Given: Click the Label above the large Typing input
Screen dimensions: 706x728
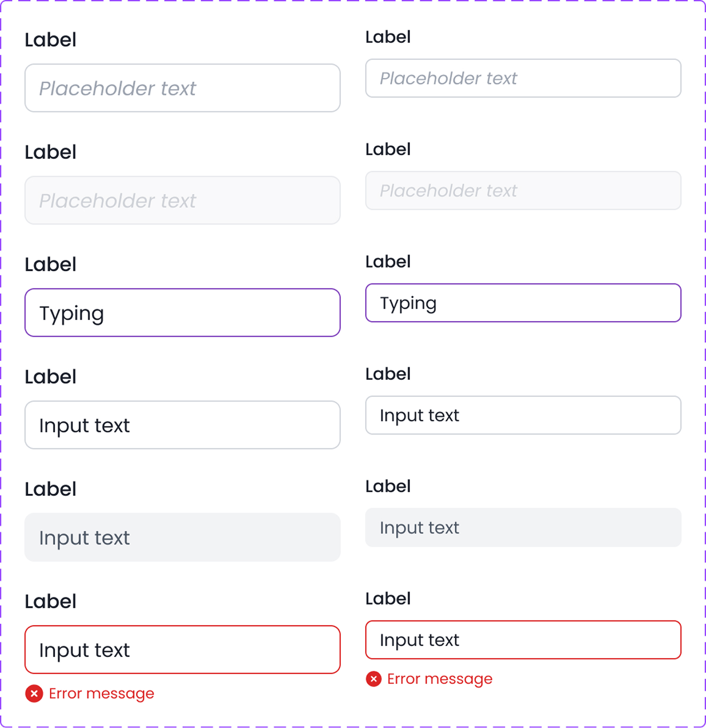Looking at the screenshot, I should [50, 264].
